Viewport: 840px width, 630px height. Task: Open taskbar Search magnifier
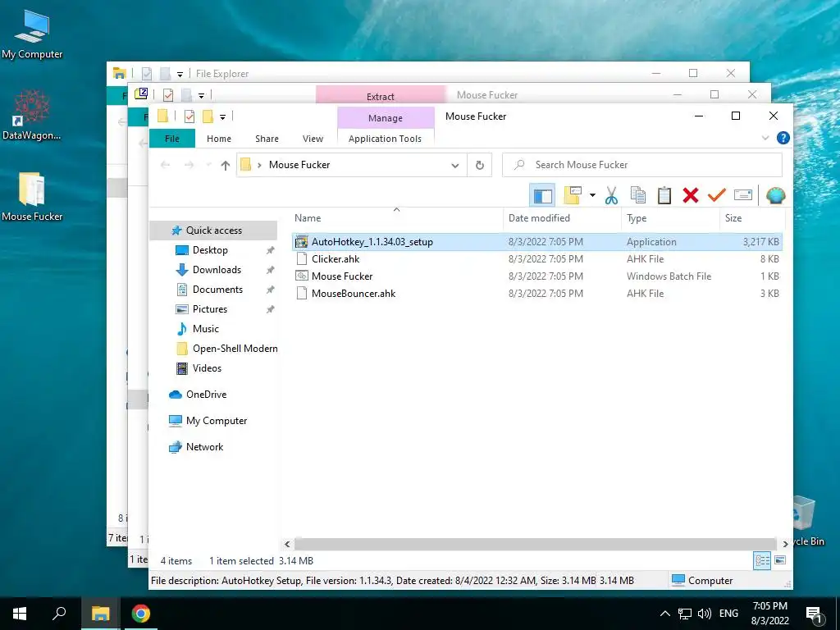pos(59,614)
